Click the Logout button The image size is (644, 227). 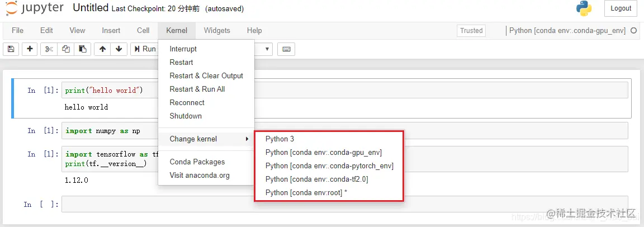(x=621, y=8)
